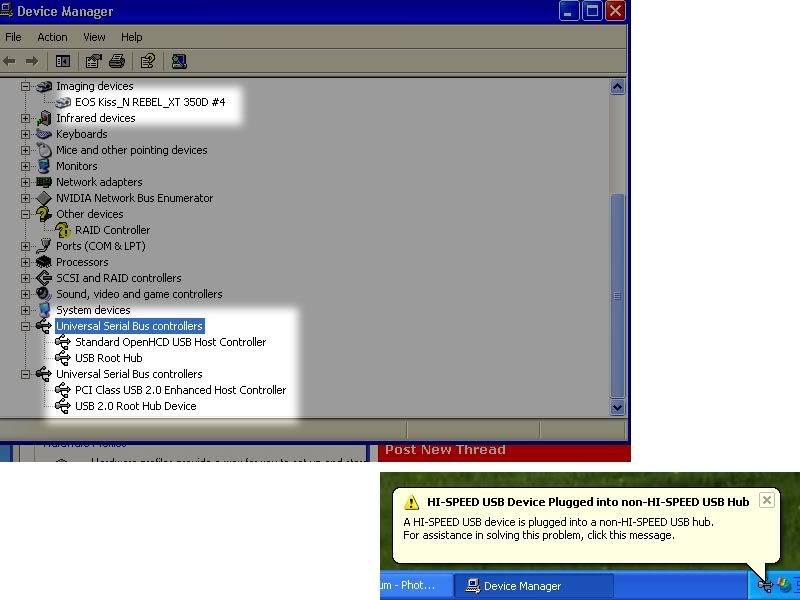Expand Mice and other pointing devices
Viewport: 800px width, 600px height.
click(25, 150)
